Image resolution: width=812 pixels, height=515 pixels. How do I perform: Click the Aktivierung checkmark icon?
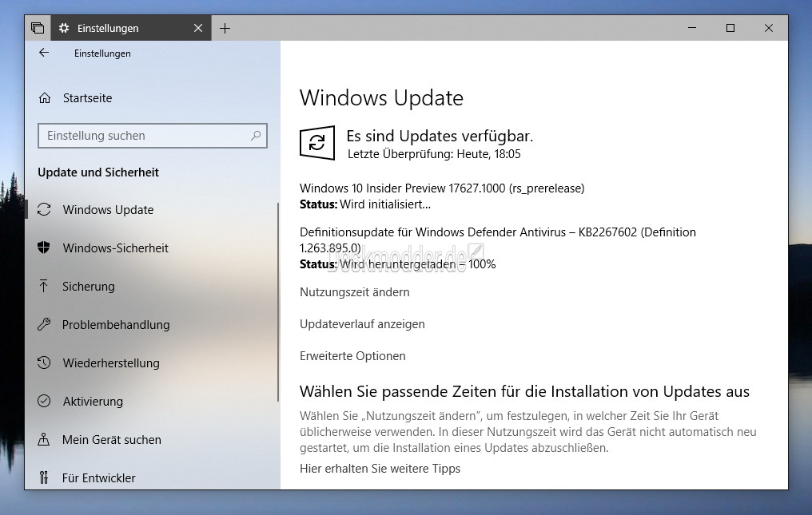pos(44,401)
